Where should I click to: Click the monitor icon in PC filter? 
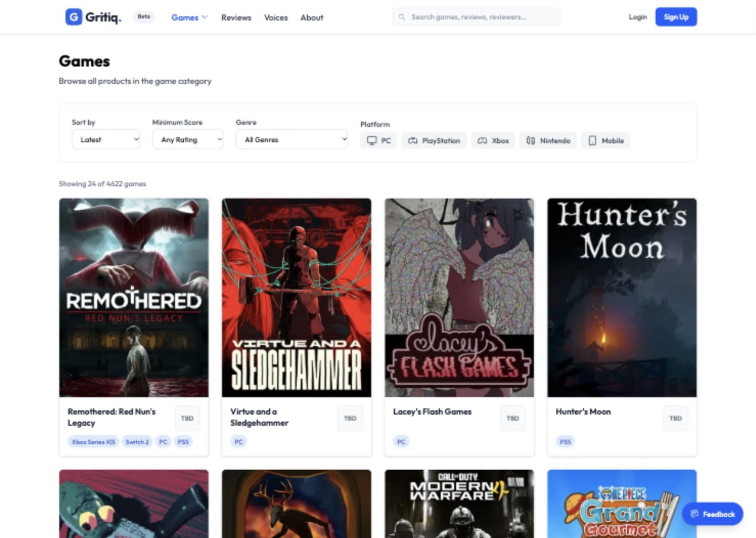[x=372, y=141]
